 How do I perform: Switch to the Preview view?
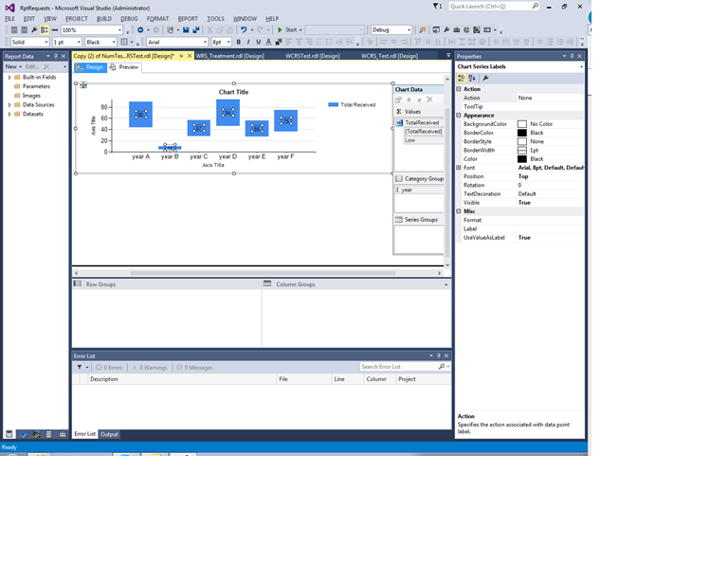(x=124, y=67)
